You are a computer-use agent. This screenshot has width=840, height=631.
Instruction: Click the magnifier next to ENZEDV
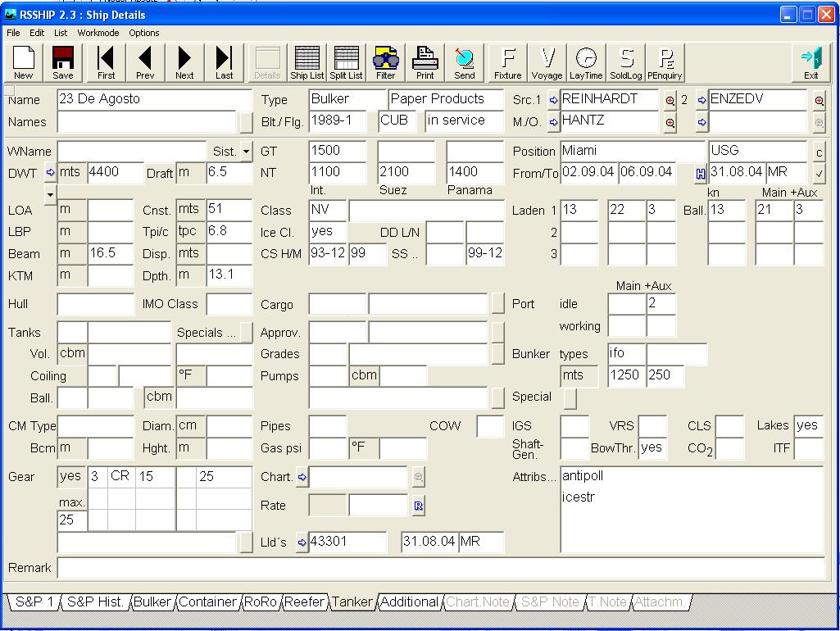(820, 100)
